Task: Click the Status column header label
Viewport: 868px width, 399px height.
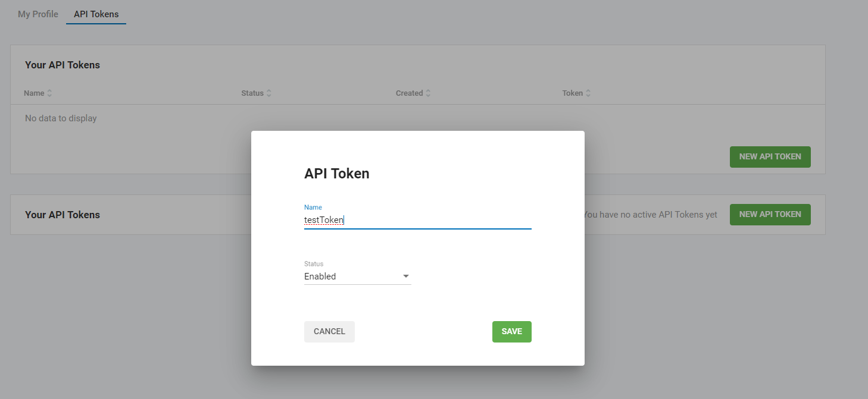Action: click(252, 93)
